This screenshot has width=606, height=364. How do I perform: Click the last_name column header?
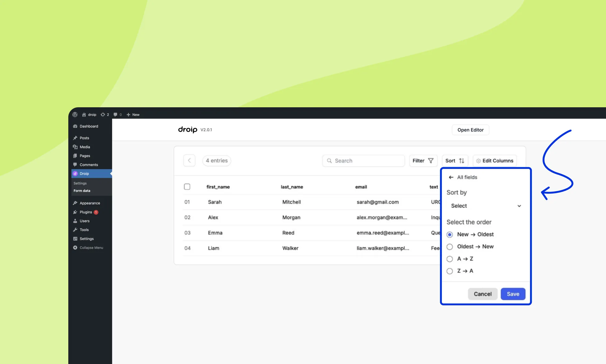click(292, 187)
